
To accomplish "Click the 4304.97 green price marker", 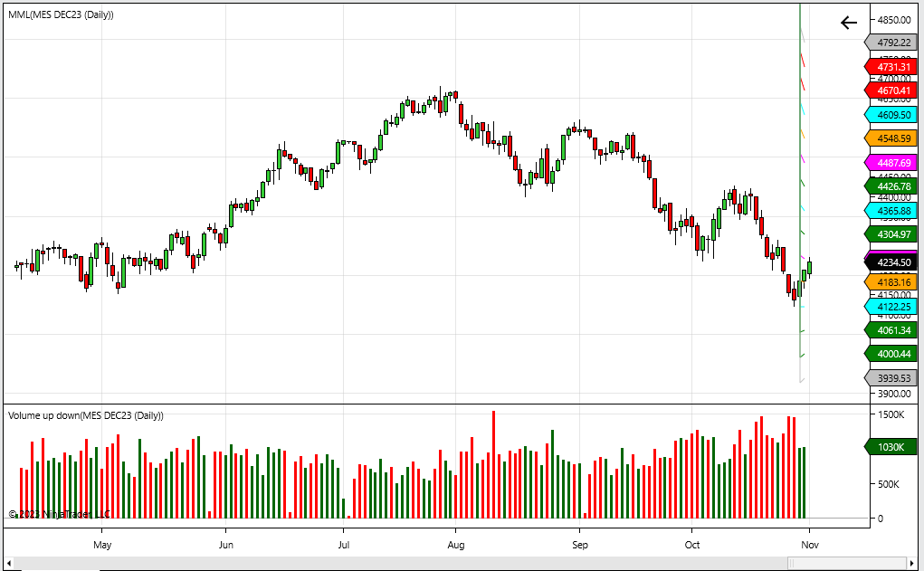I will pos(891,234).
